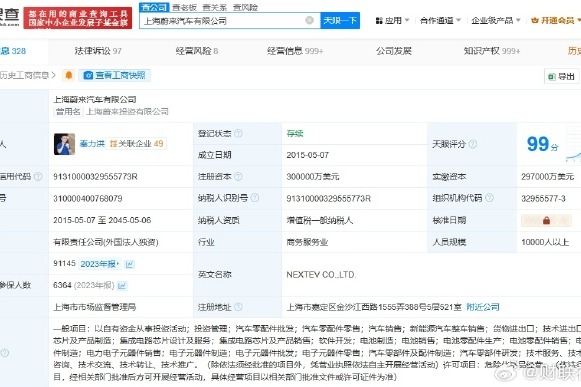Click the help icon next to 纳税人识别号
Image resolution: width=581 pixels, height=387 pixels.
coord(255,198)
